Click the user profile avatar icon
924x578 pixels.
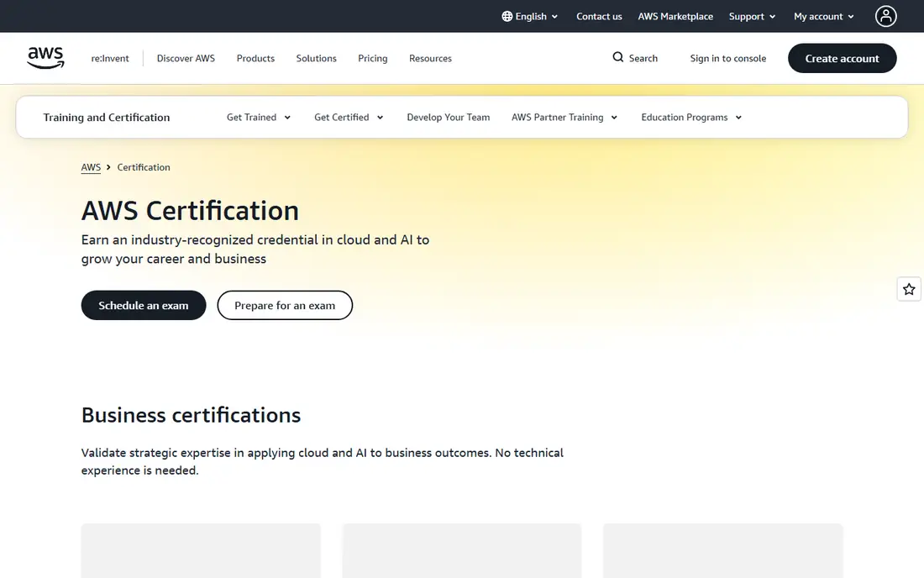coord(885,17)
